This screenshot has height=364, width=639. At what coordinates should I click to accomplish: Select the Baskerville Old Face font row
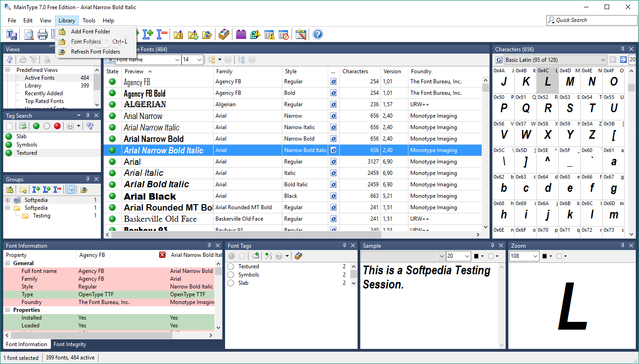[x=292, y=219]
